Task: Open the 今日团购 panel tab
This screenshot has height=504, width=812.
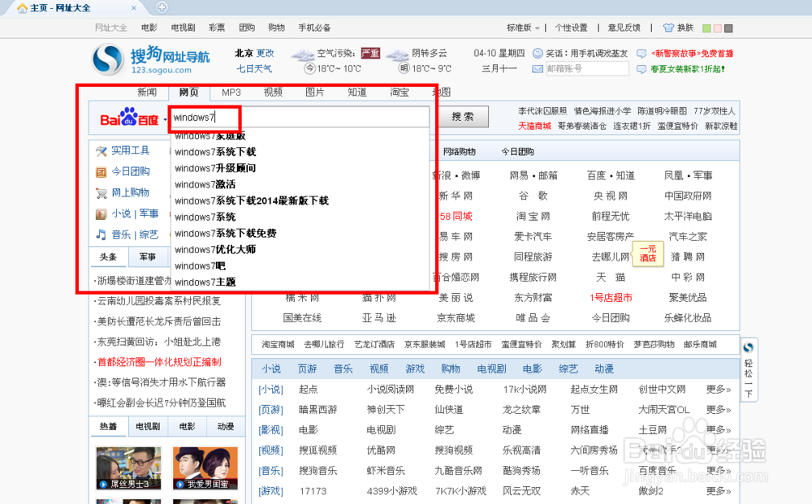Action: pos(517,152)
